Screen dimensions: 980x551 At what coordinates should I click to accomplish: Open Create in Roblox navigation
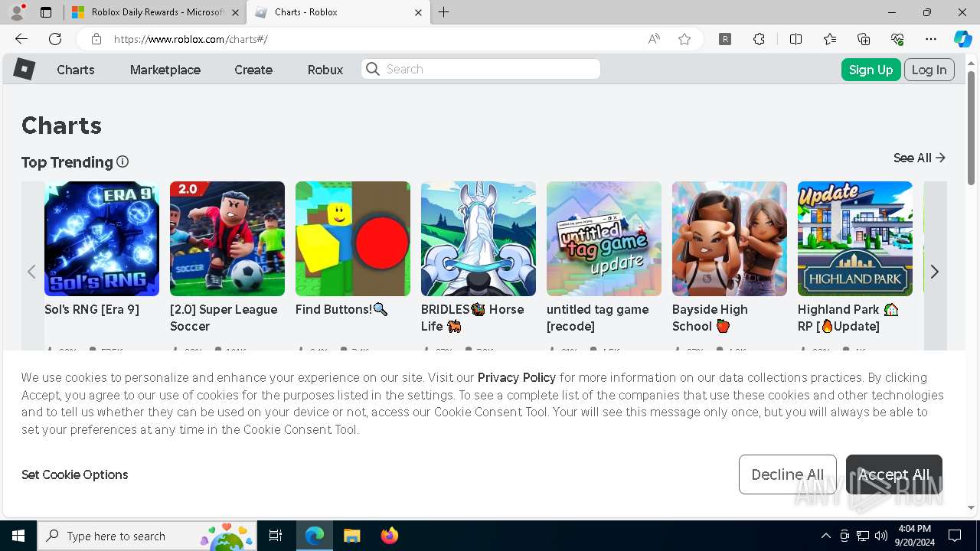pyautogui.click(x=253, y=70)
